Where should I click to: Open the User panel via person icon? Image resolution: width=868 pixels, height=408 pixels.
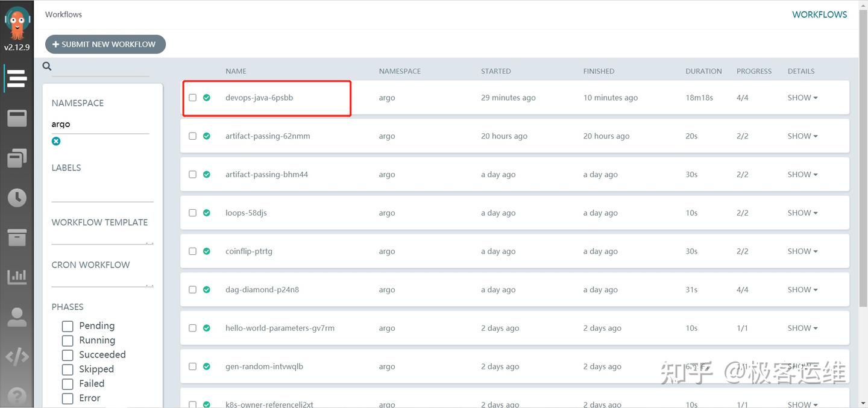[x=16, y=317]
